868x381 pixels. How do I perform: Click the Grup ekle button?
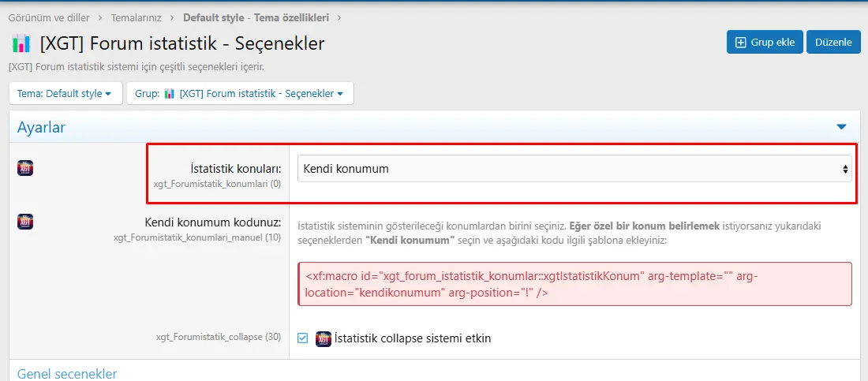click(765, 42)
